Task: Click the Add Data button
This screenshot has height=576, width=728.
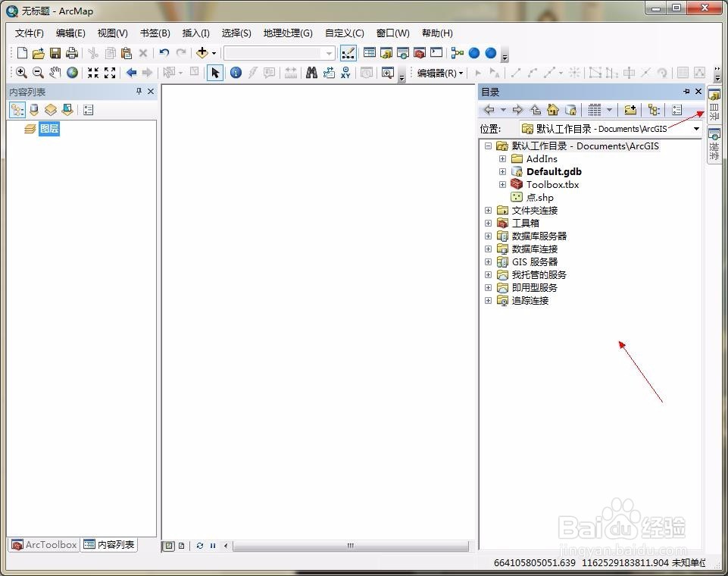Action: click(x=202, y=53)
